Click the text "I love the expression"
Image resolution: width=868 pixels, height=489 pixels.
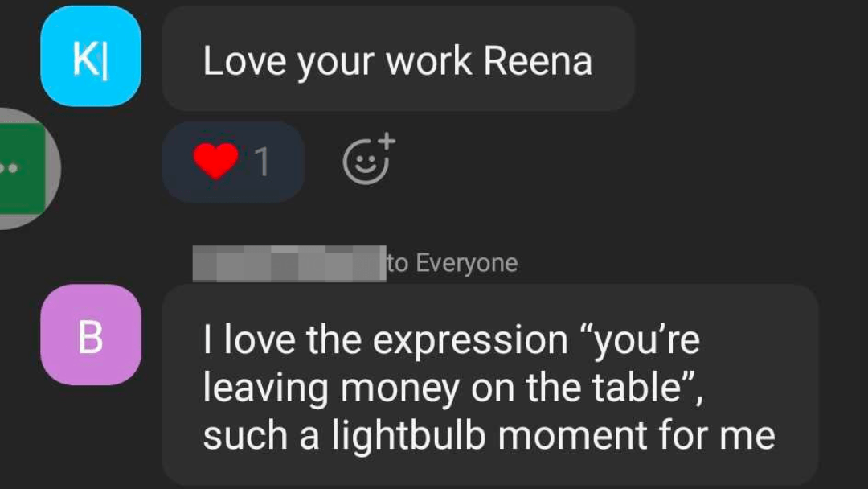[385, 339]
